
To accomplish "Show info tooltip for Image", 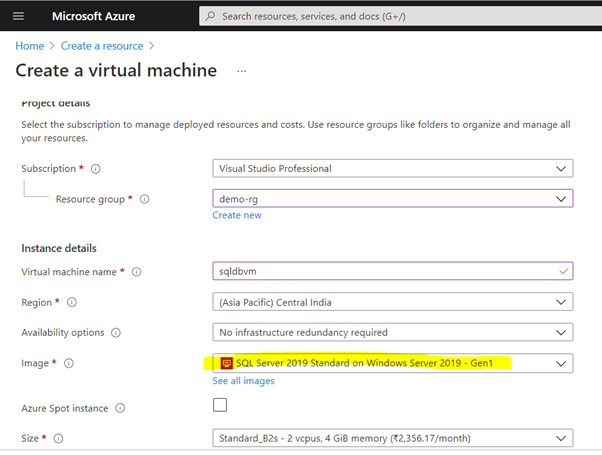I will point(69,363).
